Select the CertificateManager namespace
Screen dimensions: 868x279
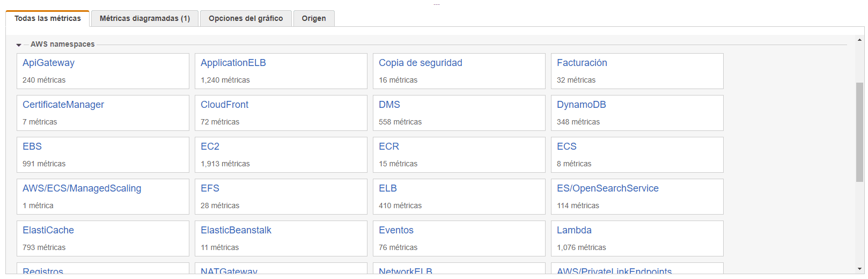pos(63,105)
